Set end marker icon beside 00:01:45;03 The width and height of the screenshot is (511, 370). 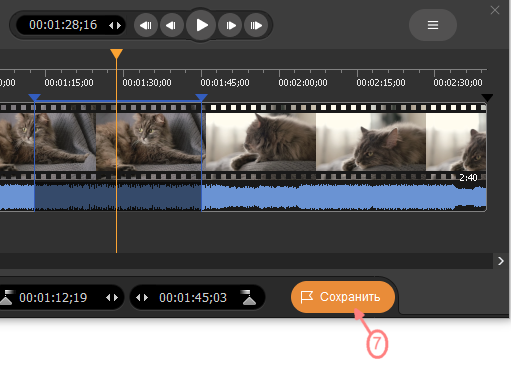click(x=249, y=297)
